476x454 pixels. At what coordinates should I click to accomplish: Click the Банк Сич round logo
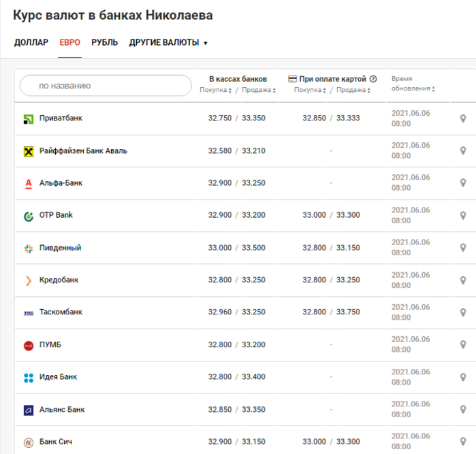point(29,443)
